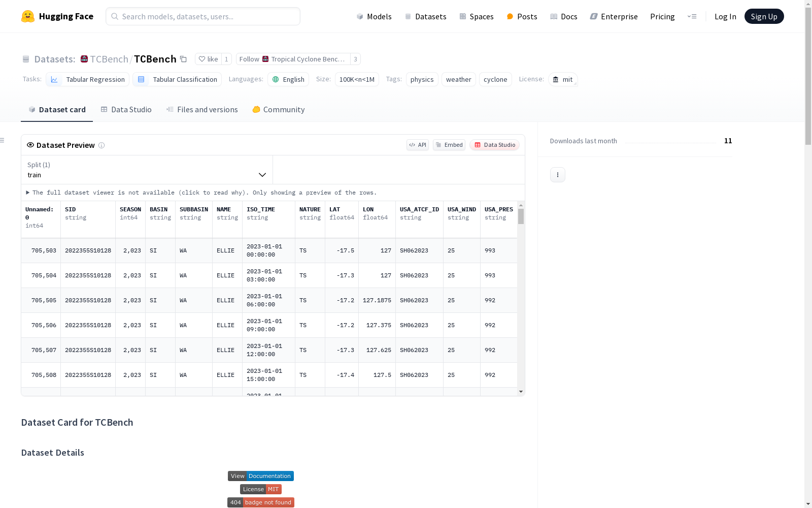
Task: Open Models in the top navigation
Action: click(x=374, y=16)
